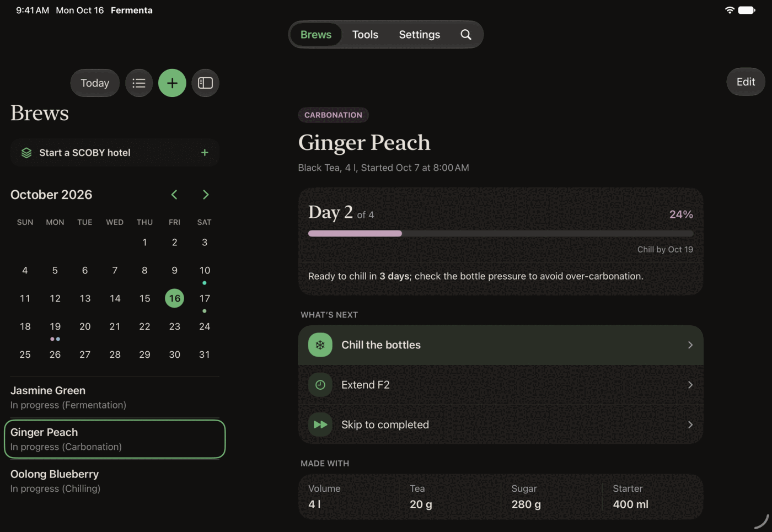
Task: Switch to list view icon
Action: (x=139, y=83)
